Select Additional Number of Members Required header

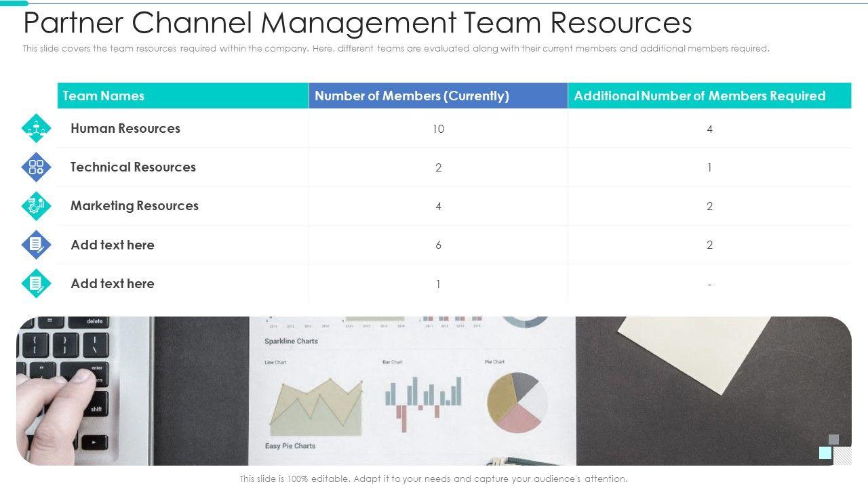click(x=699, y=96)
